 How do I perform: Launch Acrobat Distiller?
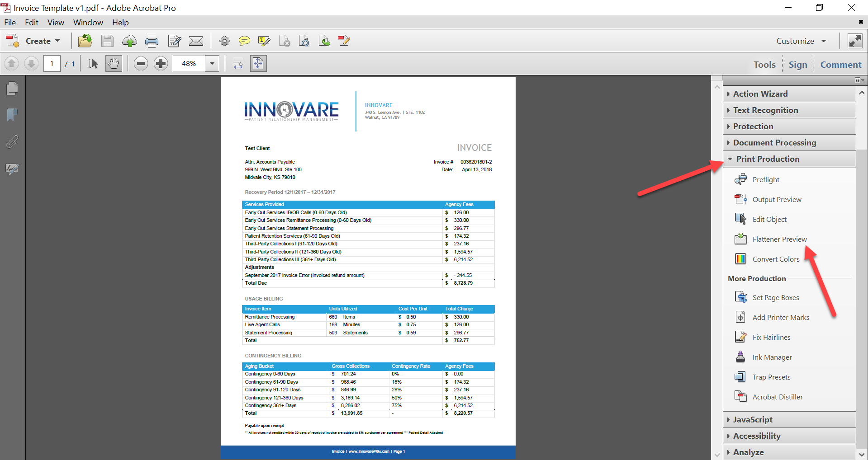pyautogui.click(x=777, y=397)
